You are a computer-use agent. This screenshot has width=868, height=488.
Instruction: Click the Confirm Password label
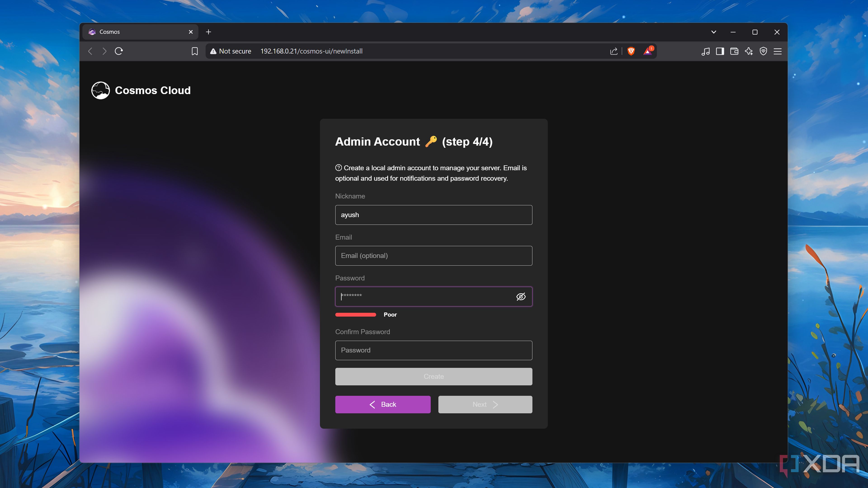pos(363,332)
